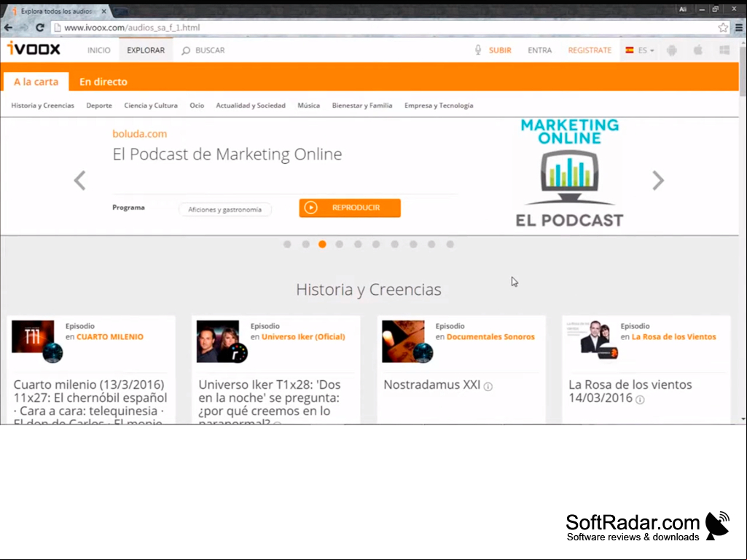This screenshot has width=747, height=560.
Task: Switch to A la carta tab
Action: click(36, 82)
